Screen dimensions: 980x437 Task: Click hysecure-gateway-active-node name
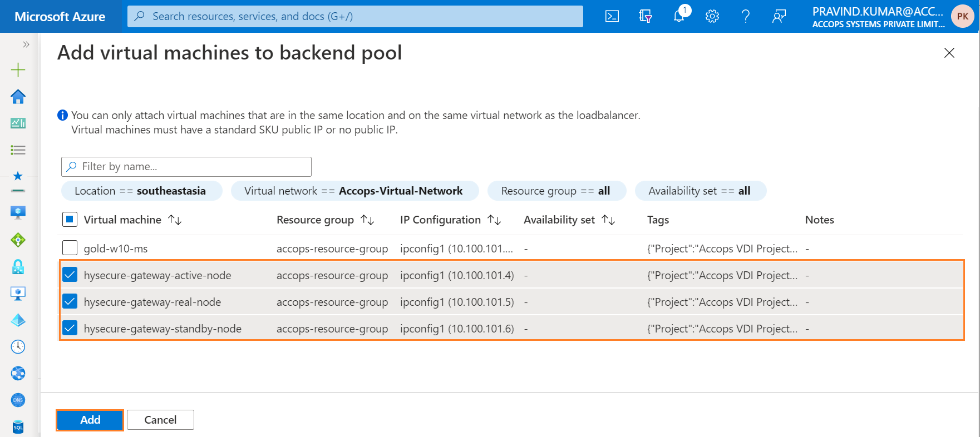[x=157, y=275]
